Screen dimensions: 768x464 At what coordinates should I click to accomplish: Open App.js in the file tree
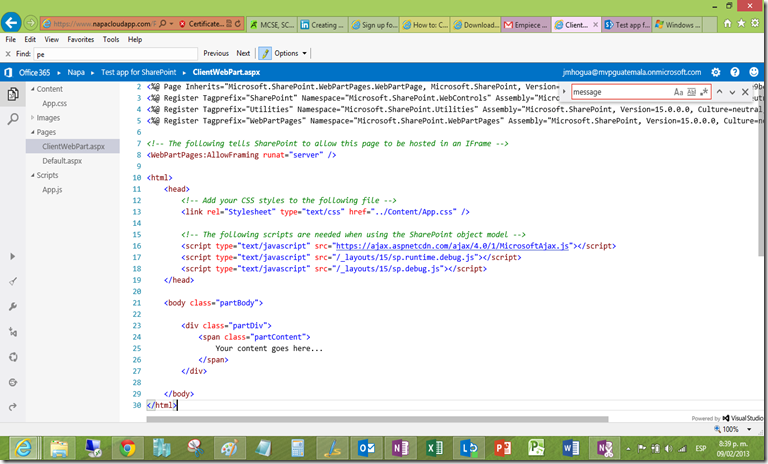tap(52, 190)
